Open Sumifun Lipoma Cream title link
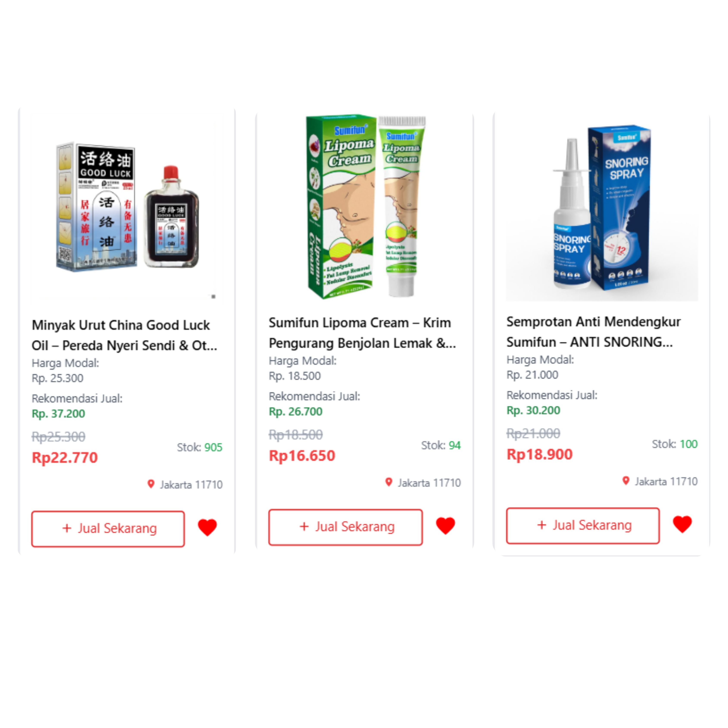 [x=362, y=333]
